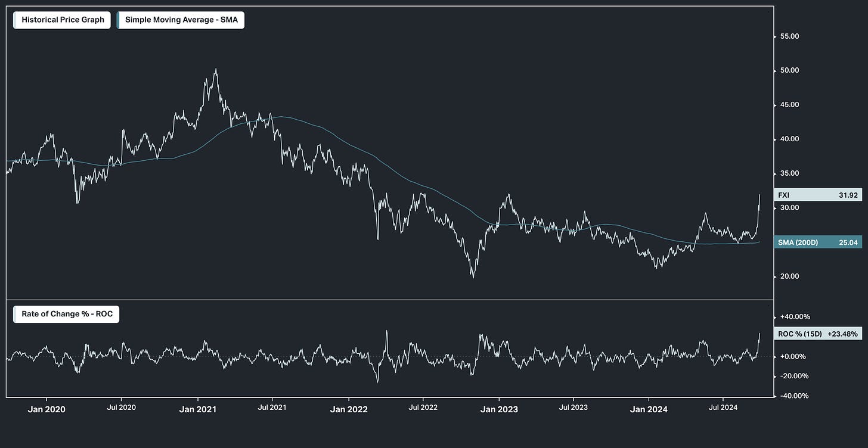Click the Jul 2022 date label
Viewport: 868px width, 448px height.
423,408
